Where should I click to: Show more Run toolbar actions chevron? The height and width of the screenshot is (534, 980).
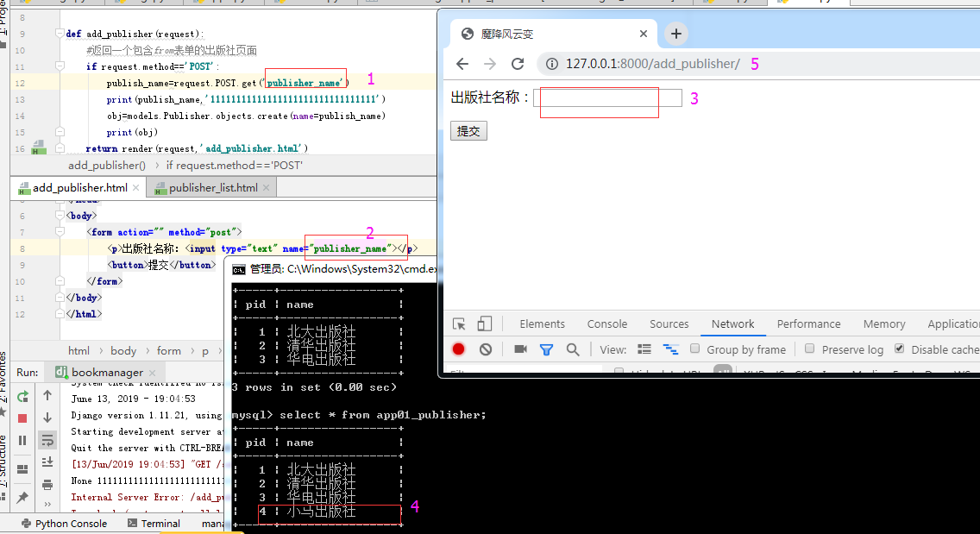(47, 504)
